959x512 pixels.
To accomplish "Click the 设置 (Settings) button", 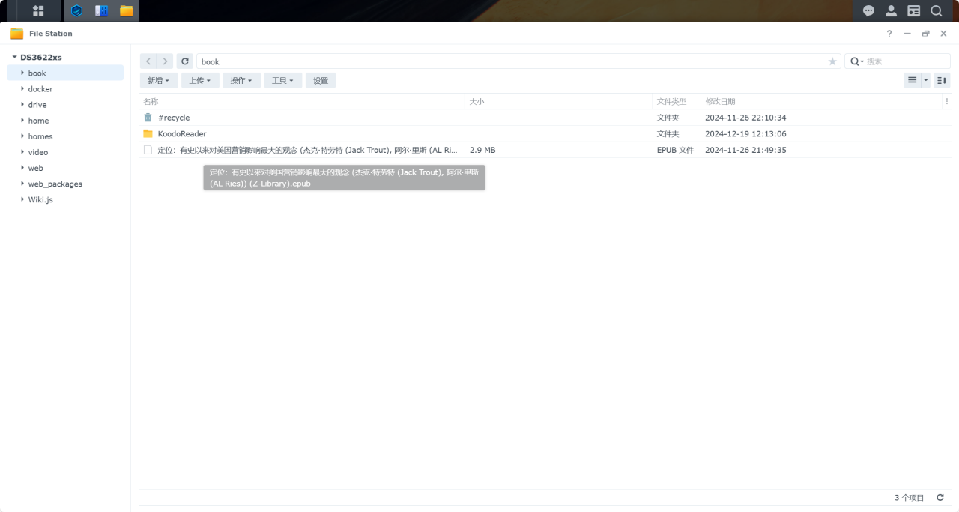I will pyautogui.click(x=320, y=80).
